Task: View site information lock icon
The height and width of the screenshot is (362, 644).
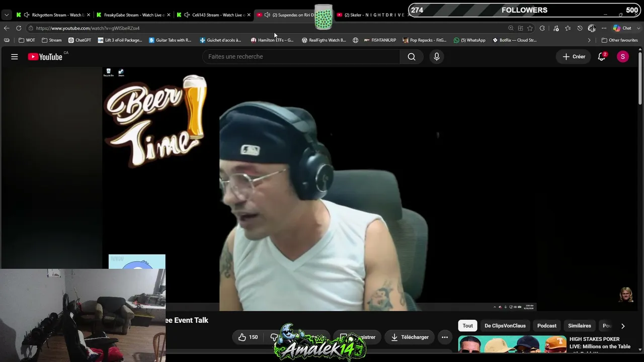Action: click(31, 28)
